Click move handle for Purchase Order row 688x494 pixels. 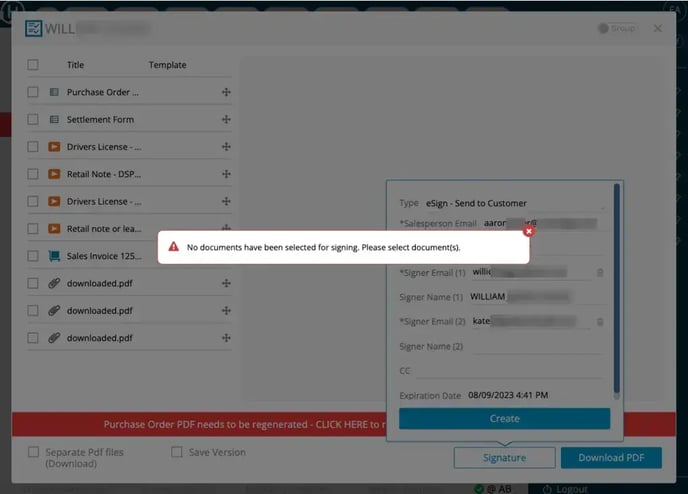(x=226, y=92)
